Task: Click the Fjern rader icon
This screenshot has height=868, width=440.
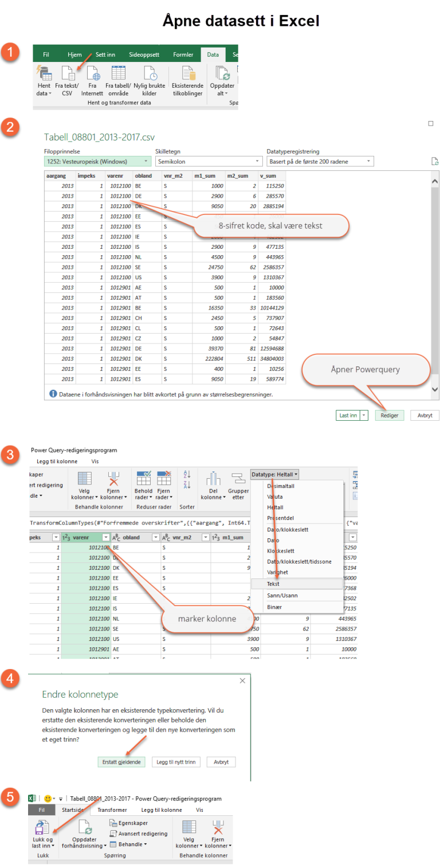Action: click(164, 479)
